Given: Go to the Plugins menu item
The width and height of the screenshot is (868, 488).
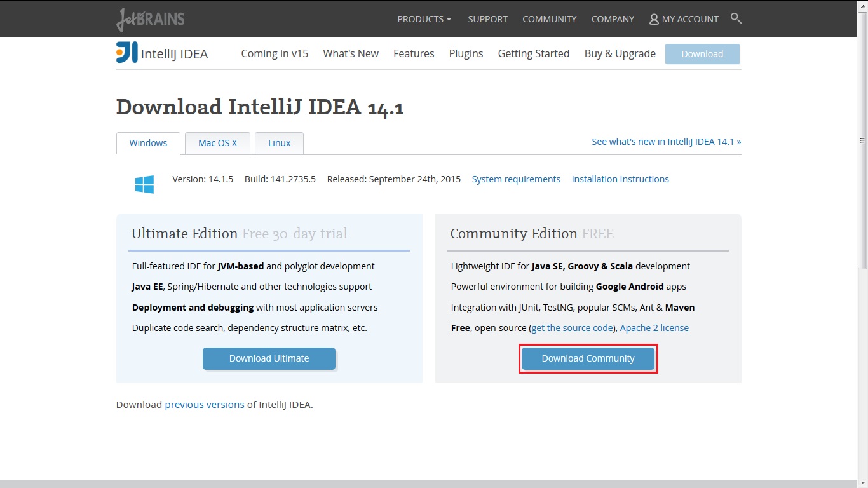Looking at the screenshot, I should (x=466, y=53).
